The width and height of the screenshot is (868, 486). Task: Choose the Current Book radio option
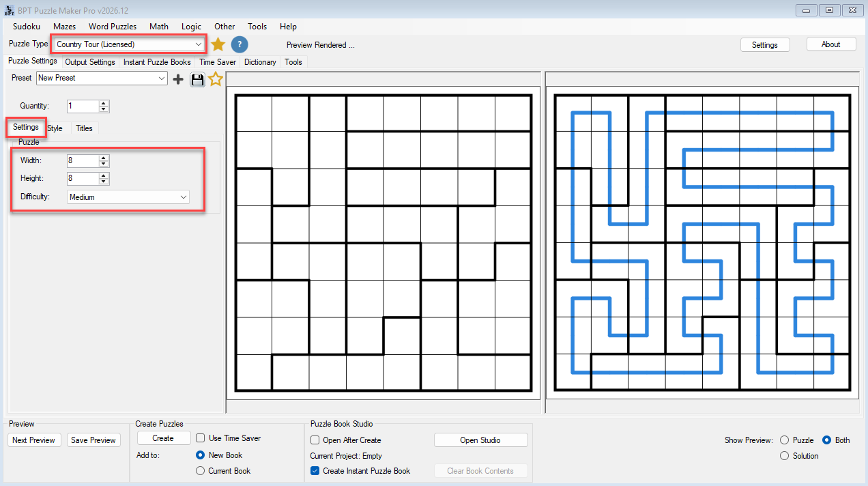pyautogui.click(x=200, y=471)
